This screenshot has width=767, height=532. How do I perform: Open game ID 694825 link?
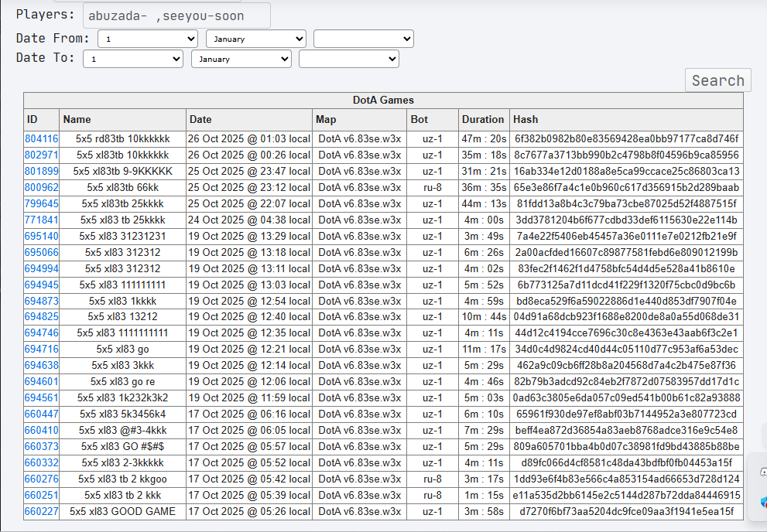42,316
